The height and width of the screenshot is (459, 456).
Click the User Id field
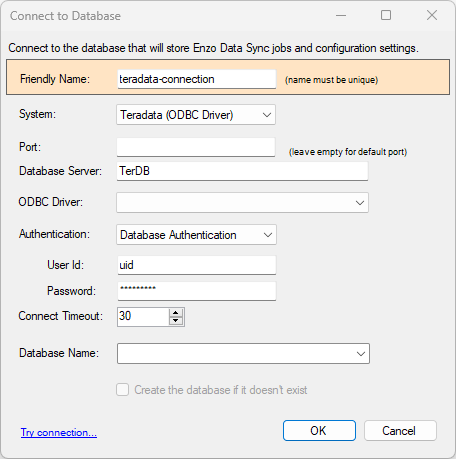click(197, 265)
